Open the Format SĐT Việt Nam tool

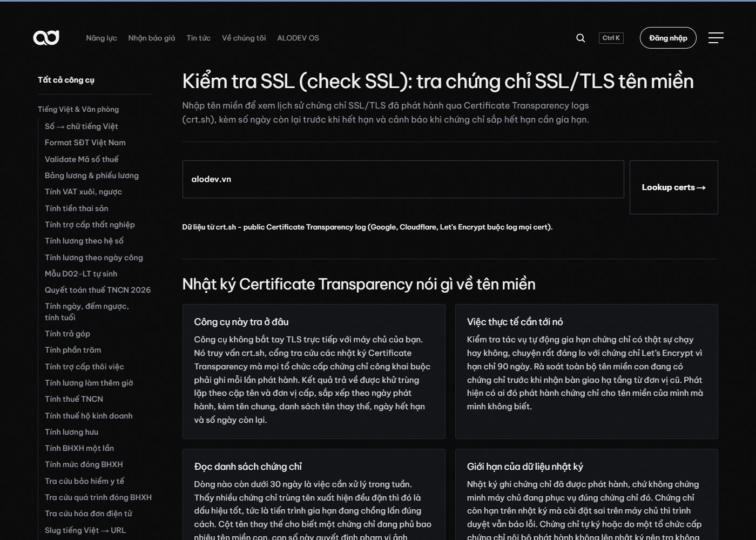point(85,143)
